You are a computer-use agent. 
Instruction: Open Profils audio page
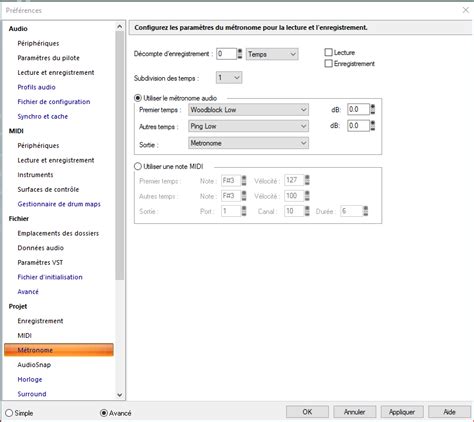tap(36, 87)
